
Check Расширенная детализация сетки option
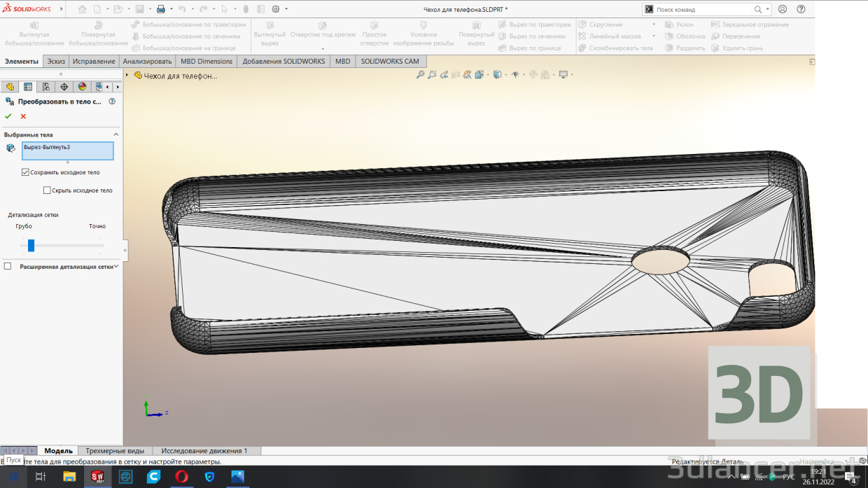tap(8, 265)
